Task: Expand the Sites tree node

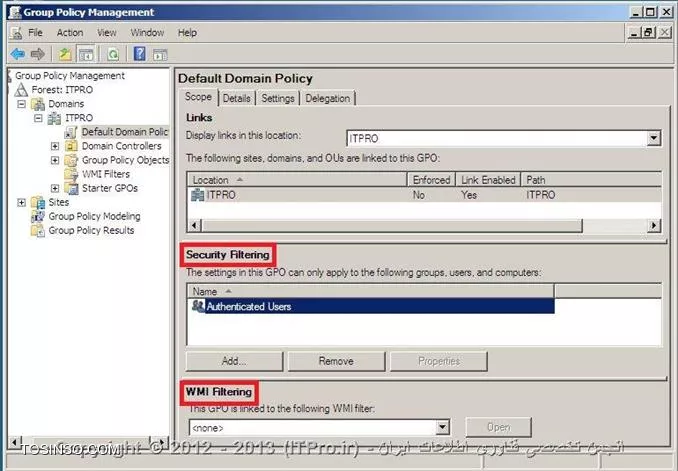Action: click(x=21, y=202)
